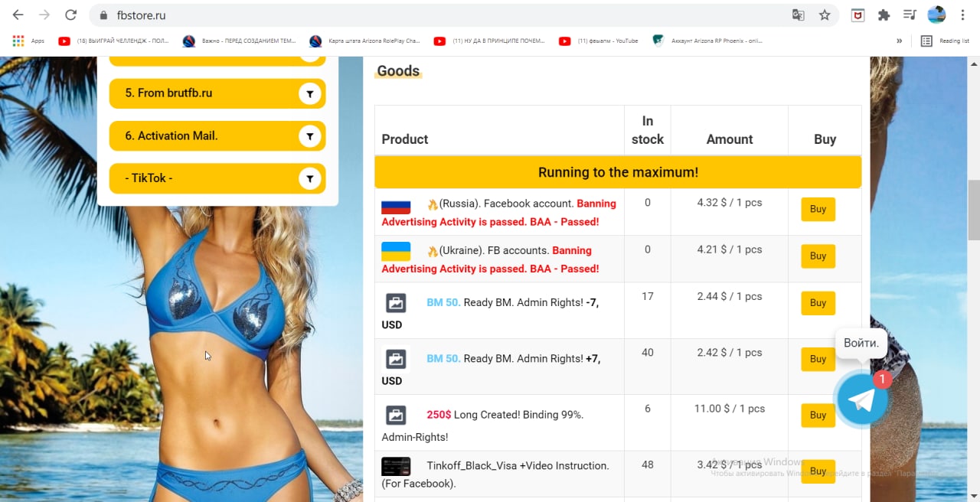Click the "Goods" heading
This screenshot has height=502, width=980.
coord(398,71)
